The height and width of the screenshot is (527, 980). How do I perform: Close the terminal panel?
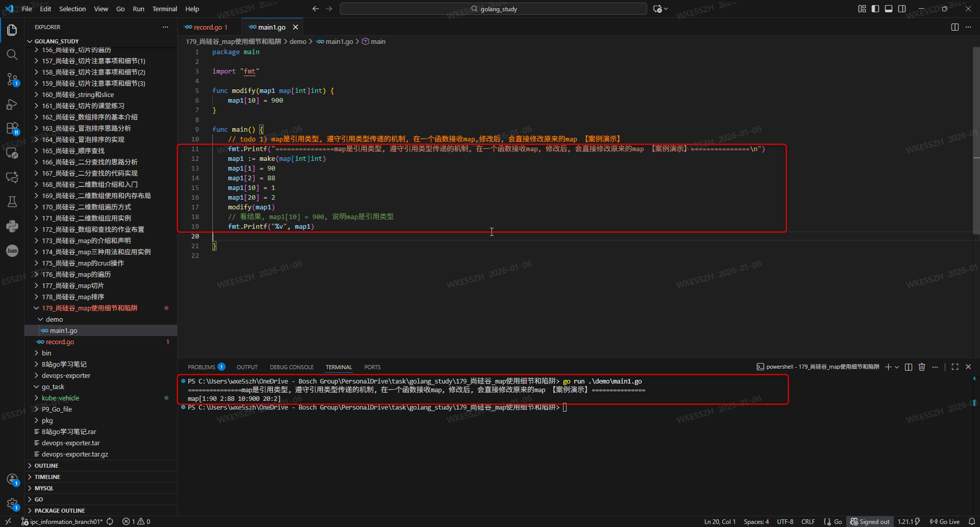(x=968, y=367)
